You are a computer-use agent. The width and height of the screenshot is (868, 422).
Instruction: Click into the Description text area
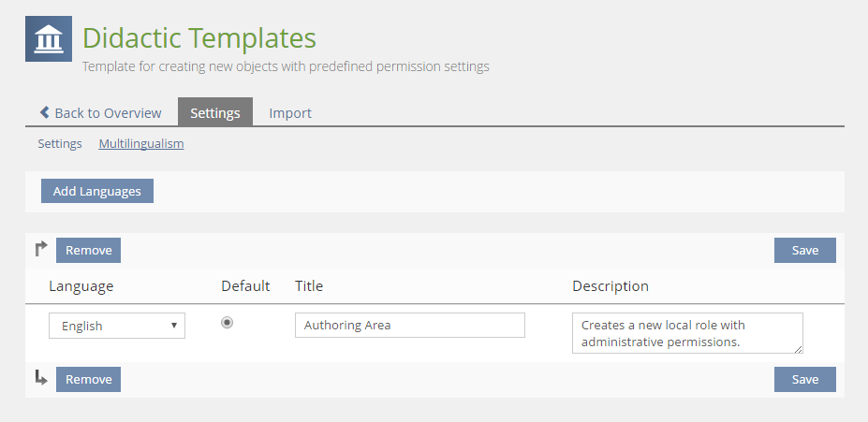(x=686, y=333)
